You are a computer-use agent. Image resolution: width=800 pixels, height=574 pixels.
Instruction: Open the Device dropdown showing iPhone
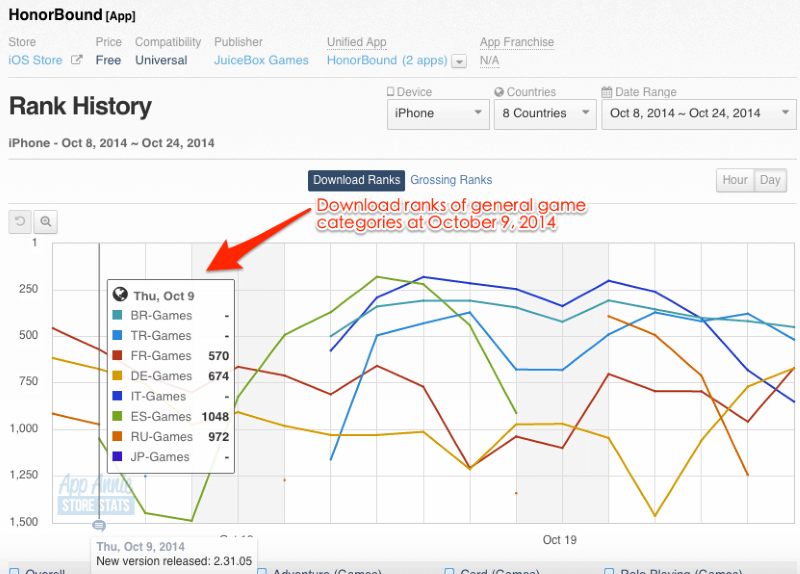click(x=438, y=114)
